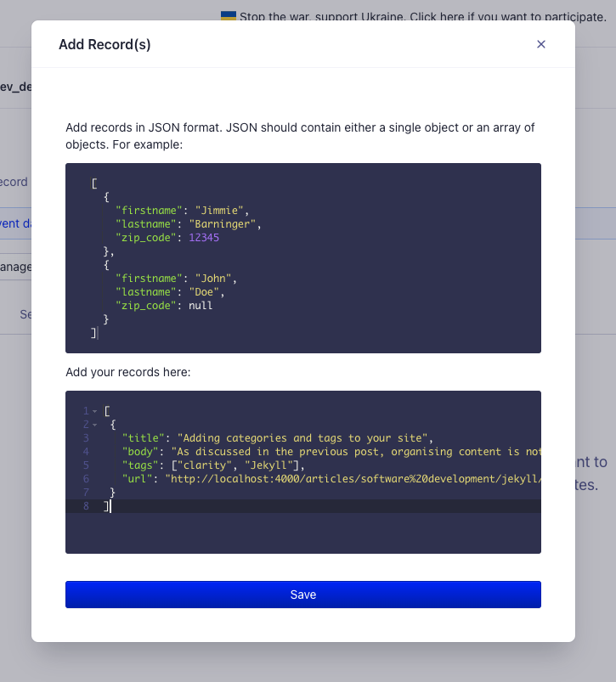Close the Add Record(s) dialog
Screen dimensions: 616x682
[540, 44]
